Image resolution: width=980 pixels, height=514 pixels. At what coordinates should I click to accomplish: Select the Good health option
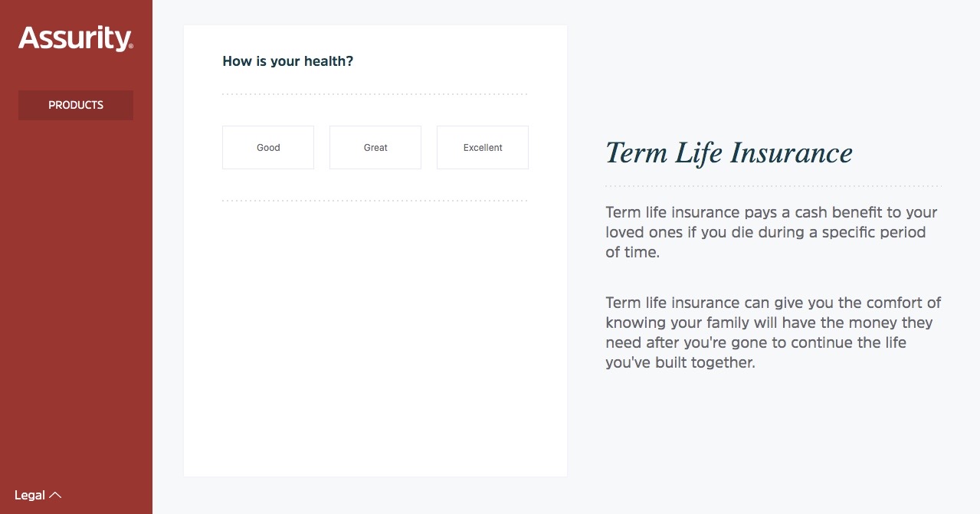tap(268, 147)
